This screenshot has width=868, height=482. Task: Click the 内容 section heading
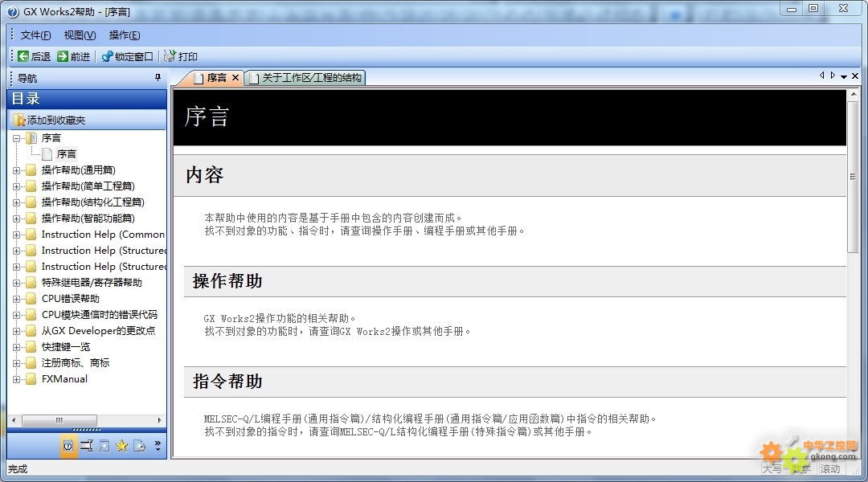coord(205,175)
